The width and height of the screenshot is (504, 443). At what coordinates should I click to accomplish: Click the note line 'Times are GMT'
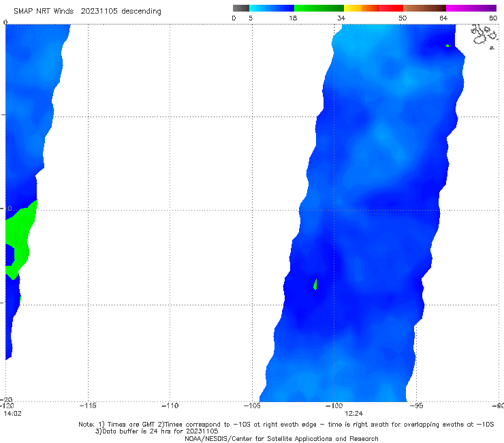[286, 425]
